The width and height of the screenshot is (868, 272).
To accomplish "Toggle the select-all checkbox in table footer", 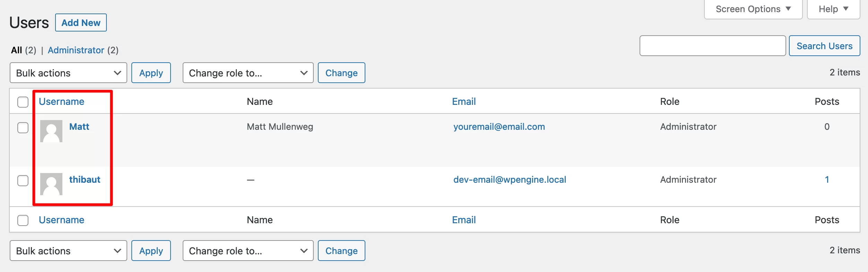I will pos(23,220).
